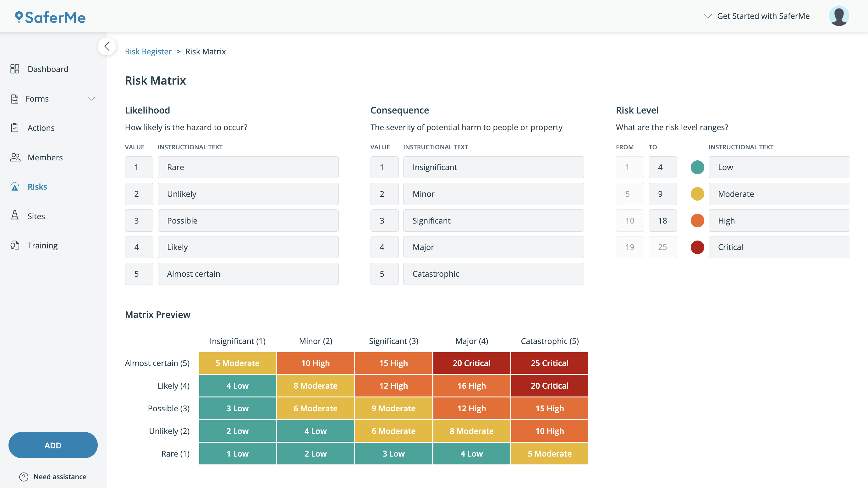
Task: Open Training via the badge icon
Action: coord(15,245)
